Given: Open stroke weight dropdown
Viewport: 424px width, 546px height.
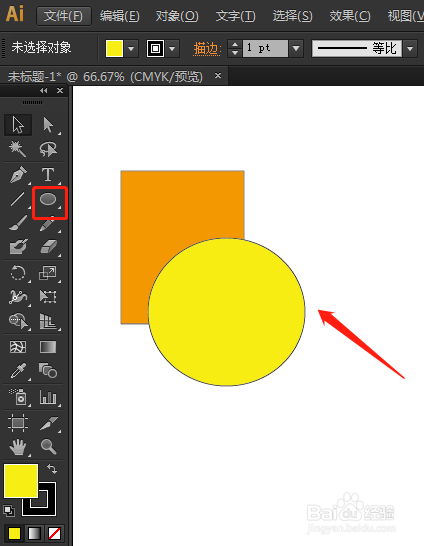Looking at the screenshot, I should [296, 48].
